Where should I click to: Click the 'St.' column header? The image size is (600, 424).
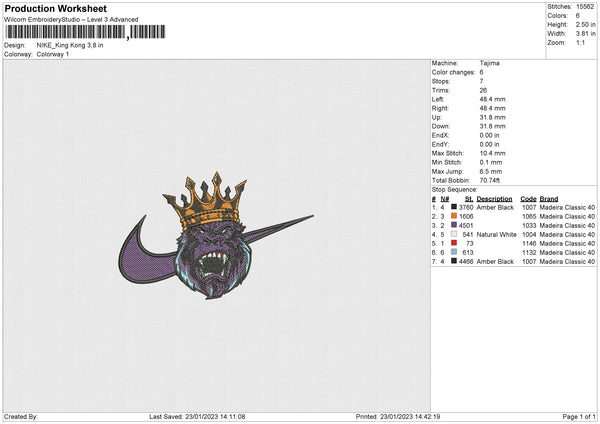click(x=469, y=199)
